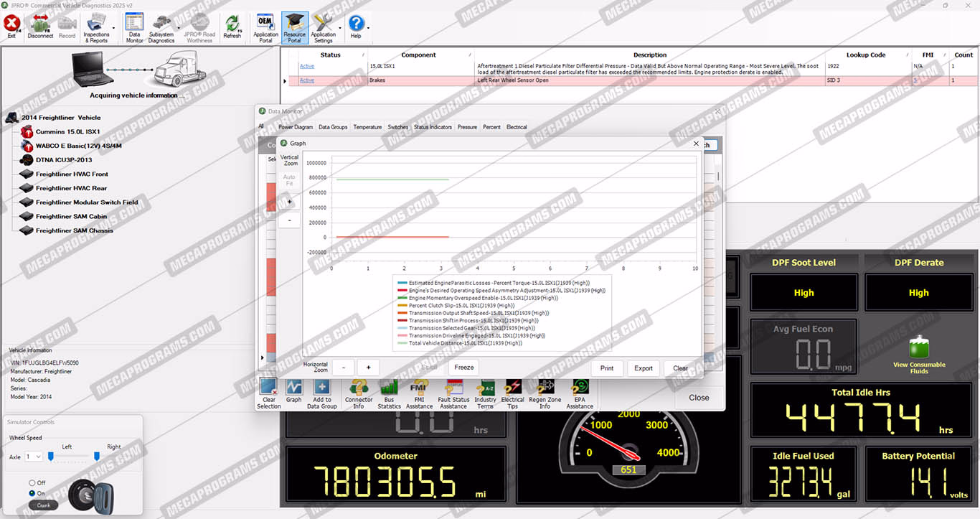Click vertical zoom plus button
The width and height of the screenshot is (980, 519).
[289, 202]
